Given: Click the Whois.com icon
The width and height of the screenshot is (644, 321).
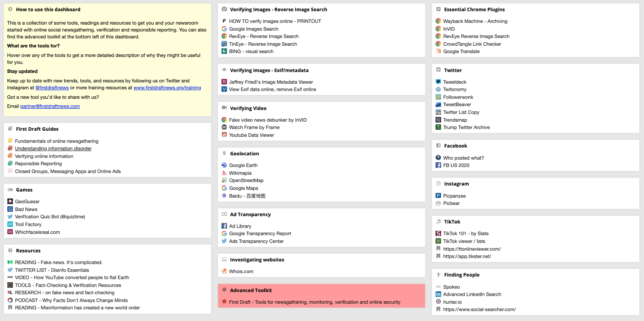Looking at the screenshot, I should 224,271.
